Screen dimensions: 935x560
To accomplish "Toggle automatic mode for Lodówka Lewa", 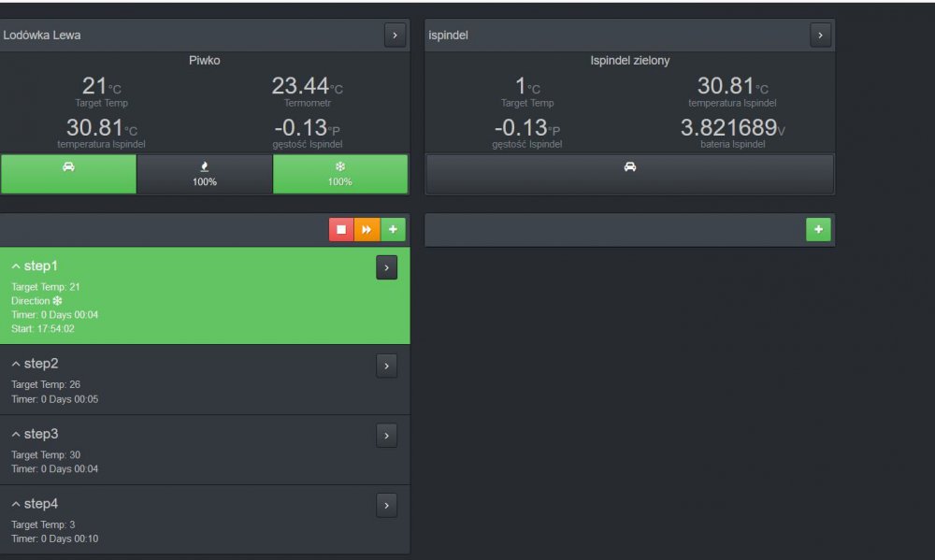I will pos(68,174).
